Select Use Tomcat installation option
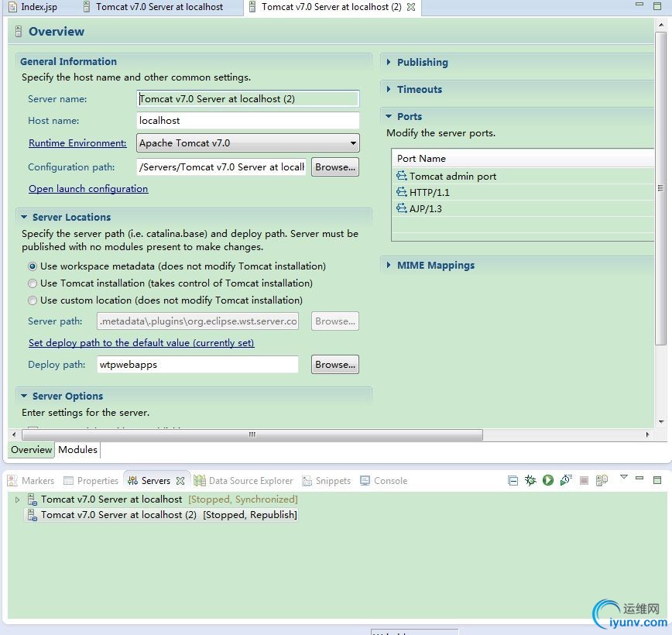 coord(33,283)
